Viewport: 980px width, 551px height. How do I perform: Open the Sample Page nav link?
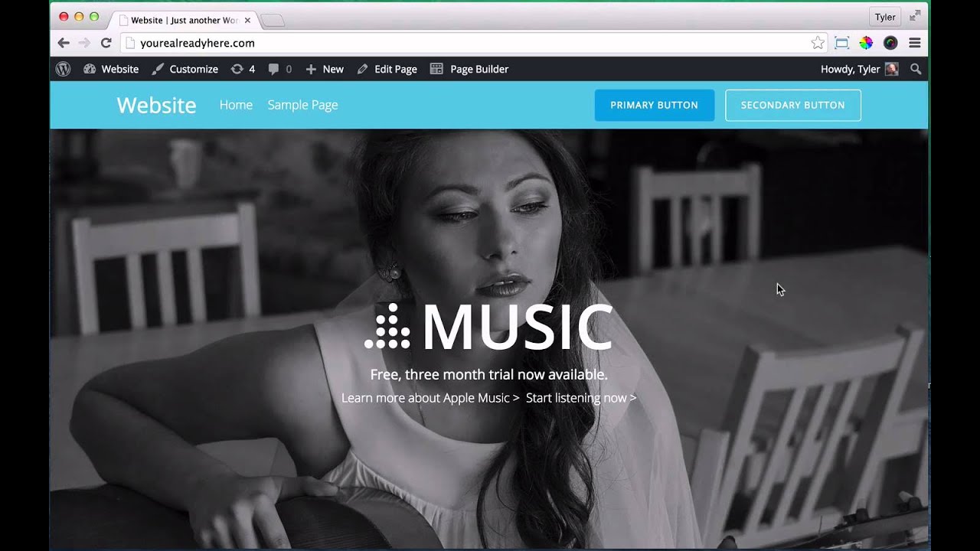coord(302,105)
